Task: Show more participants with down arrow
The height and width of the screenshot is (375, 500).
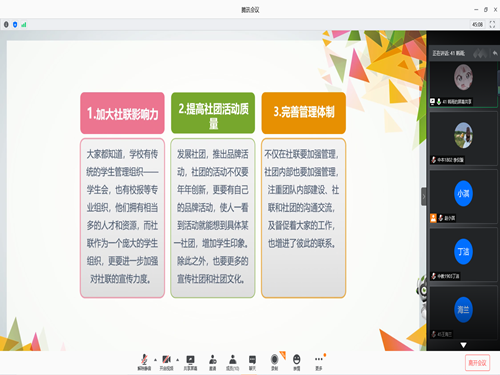Action: pyautogui.click(x=463, y=345)
